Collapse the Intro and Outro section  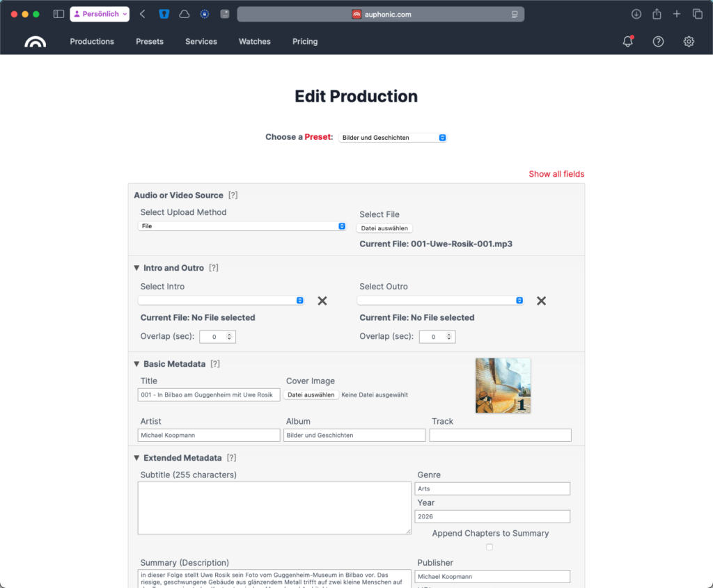tap(136, 268)
